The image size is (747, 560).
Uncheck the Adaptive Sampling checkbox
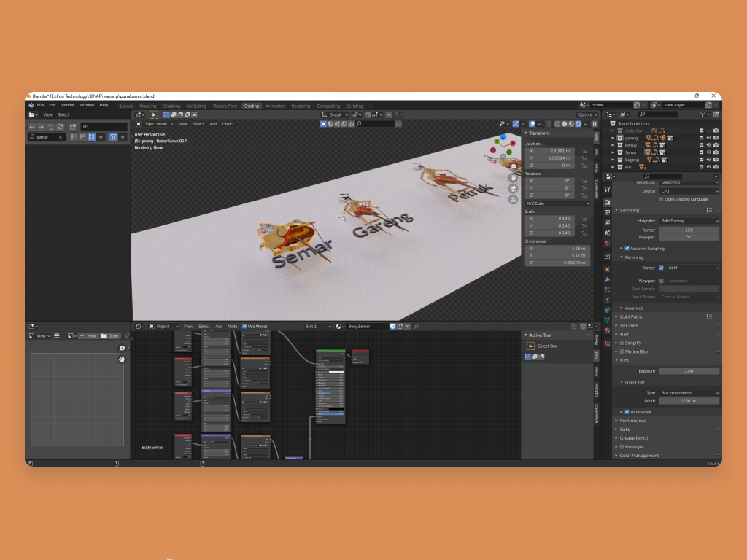627,248
